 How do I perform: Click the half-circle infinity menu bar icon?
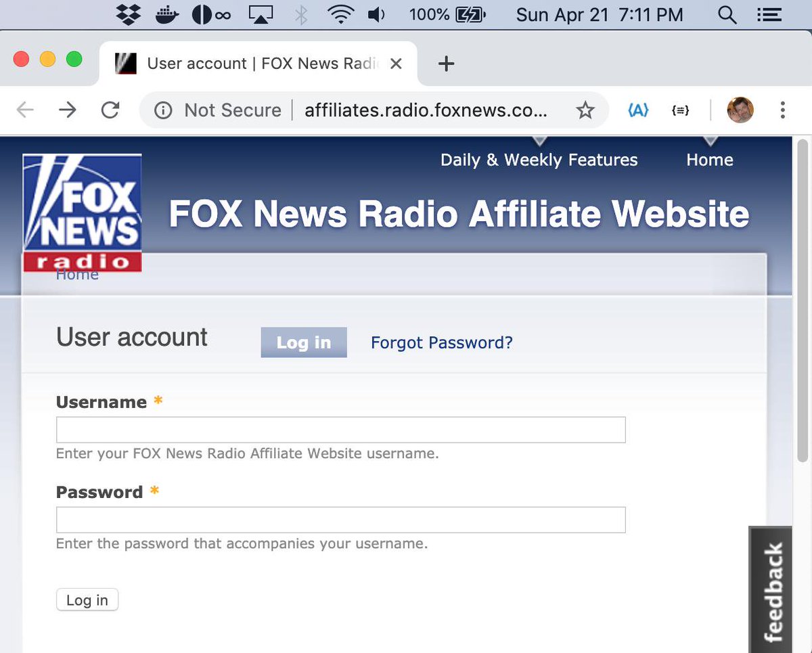click(x=211, y=15)
